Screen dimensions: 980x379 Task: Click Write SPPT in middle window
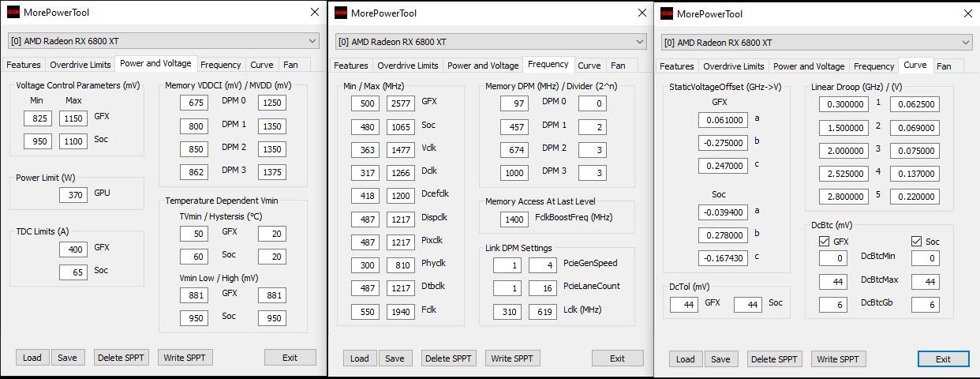tap(512, 358)
